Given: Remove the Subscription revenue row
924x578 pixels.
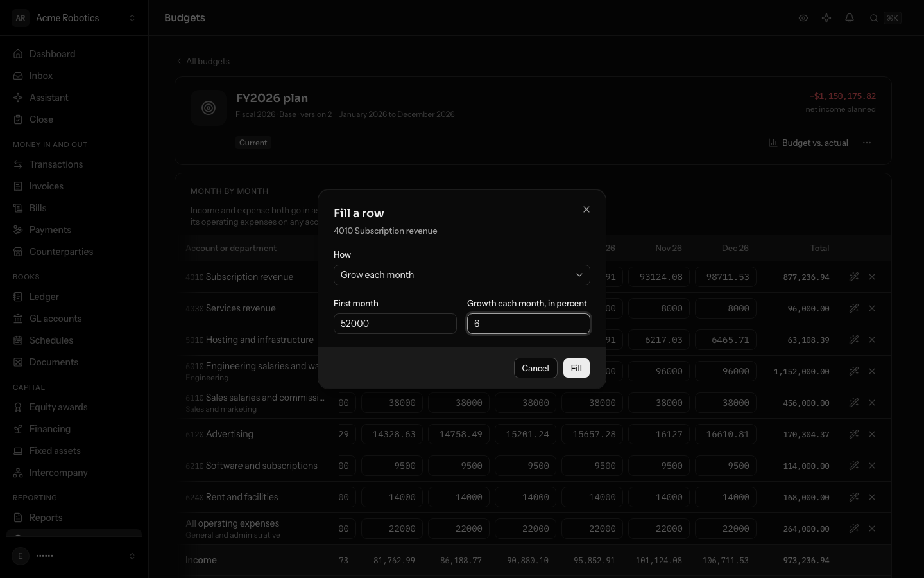Looking at the screenshot, I should pos(872,277).
